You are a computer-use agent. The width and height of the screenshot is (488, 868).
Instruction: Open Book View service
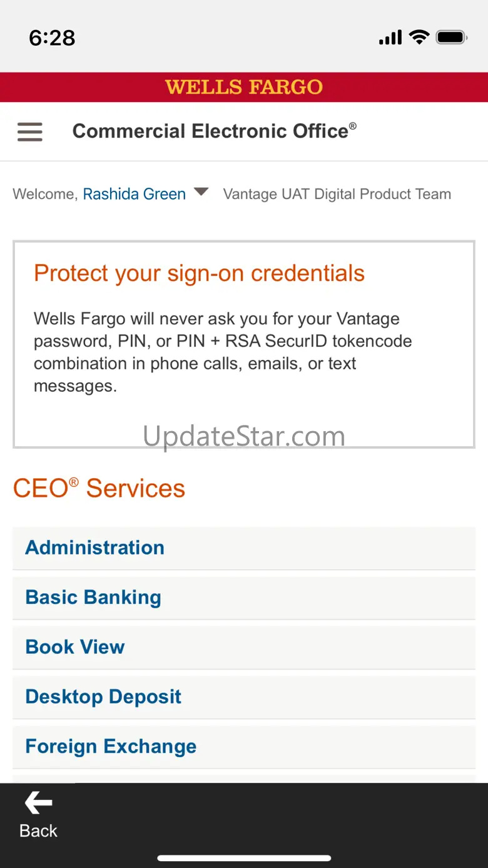point(75,647)
